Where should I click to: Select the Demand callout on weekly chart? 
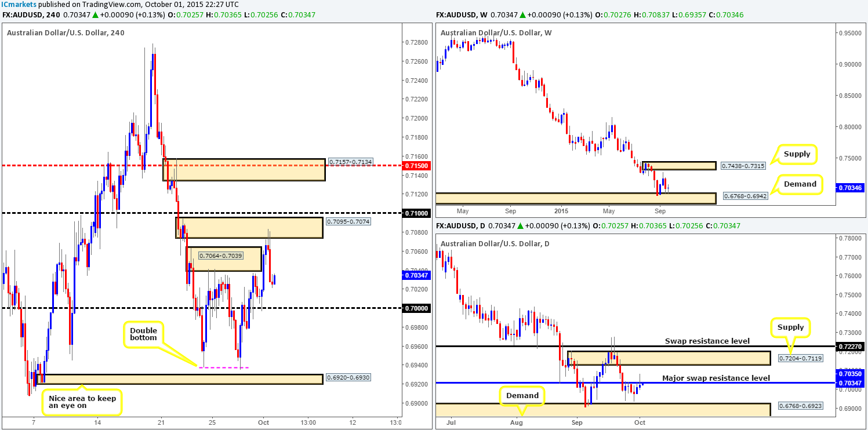pos(800,184)
